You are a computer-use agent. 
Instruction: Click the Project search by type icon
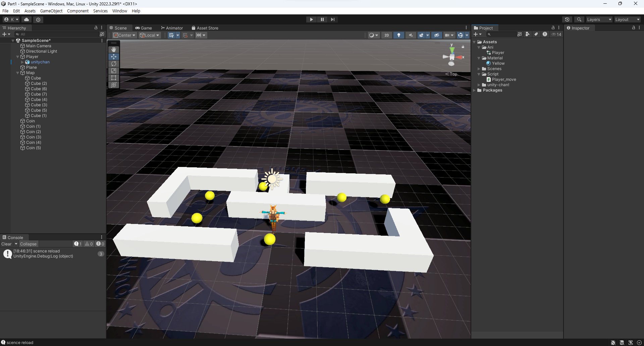click(527, 34)
